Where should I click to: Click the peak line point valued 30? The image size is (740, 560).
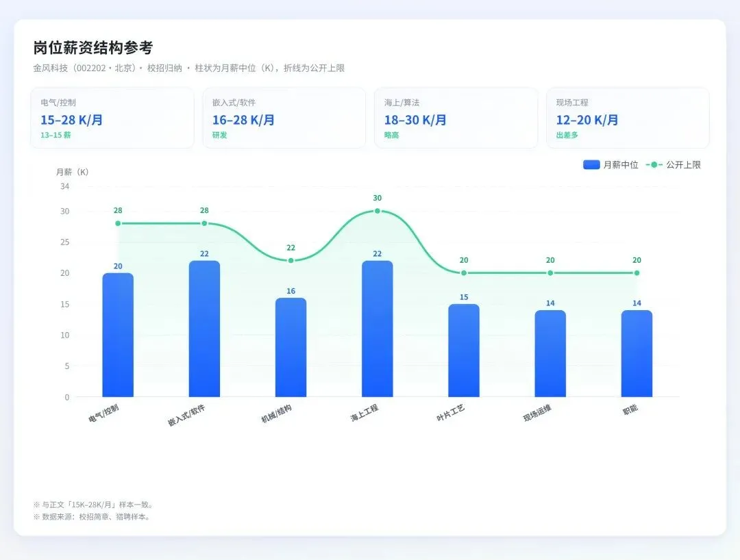(x=378, y=211)
